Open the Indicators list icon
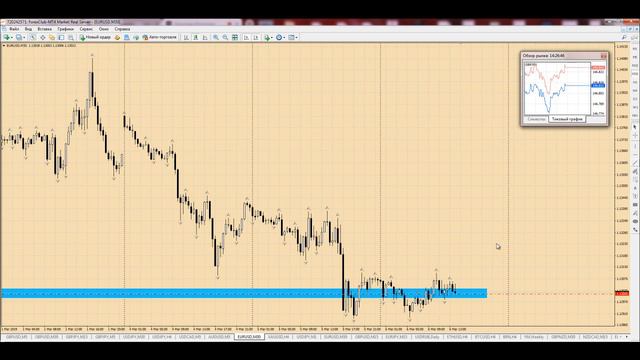 267,37
